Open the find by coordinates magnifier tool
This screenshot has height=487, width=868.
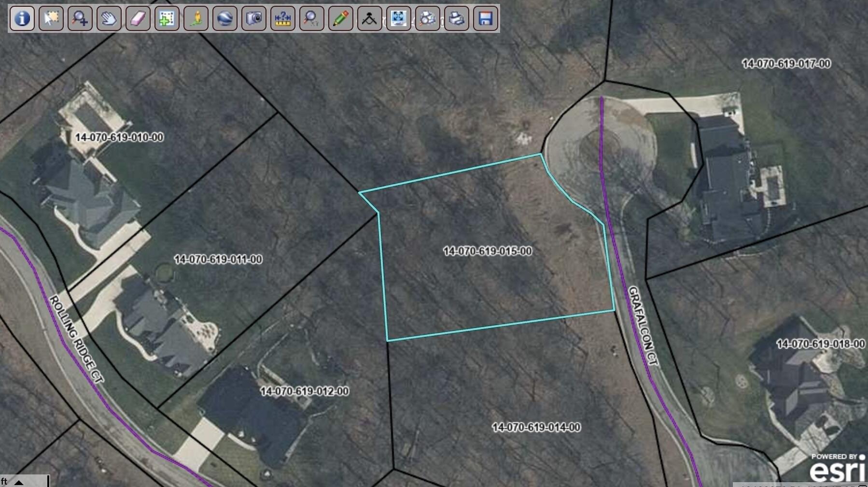[312, 18]
